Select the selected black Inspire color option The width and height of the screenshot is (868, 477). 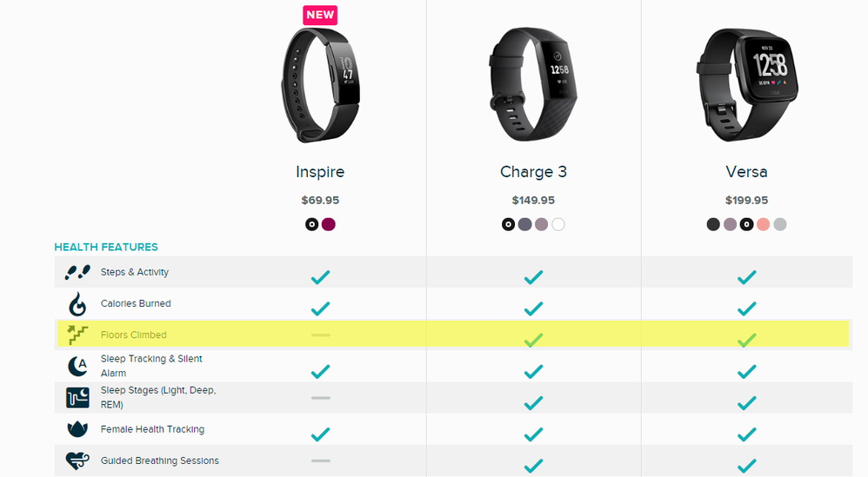pos(311,224)
